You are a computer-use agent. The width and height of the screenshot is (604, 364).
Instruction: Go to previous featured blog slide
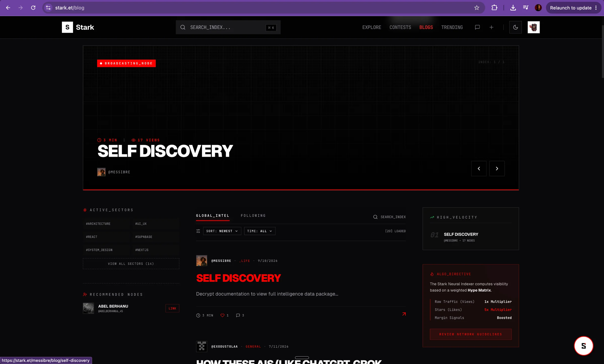pos(479,169)
